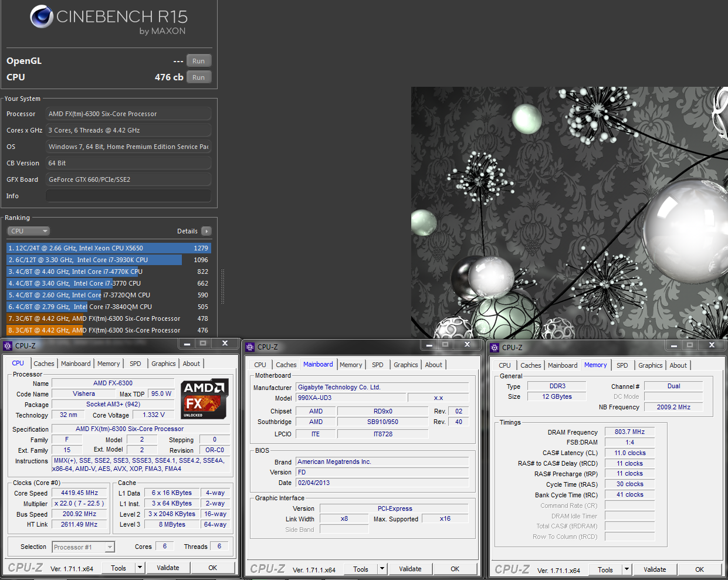
Task: Click Validate in first CPU-Z window
Action: pyautogui.click(x=168, y=568)
